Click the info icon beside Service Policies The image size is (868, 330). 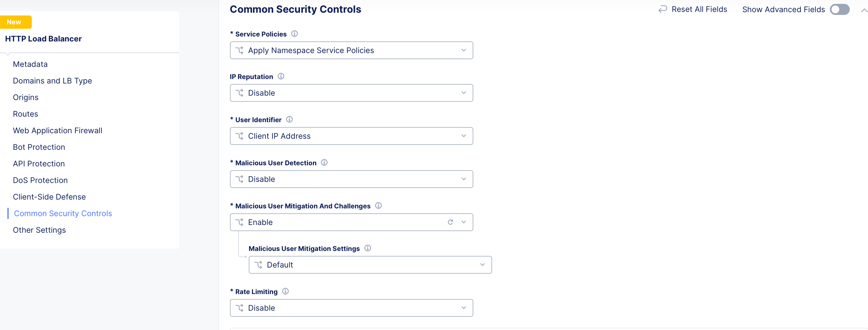pyautogui.click(x=295, y=33)
